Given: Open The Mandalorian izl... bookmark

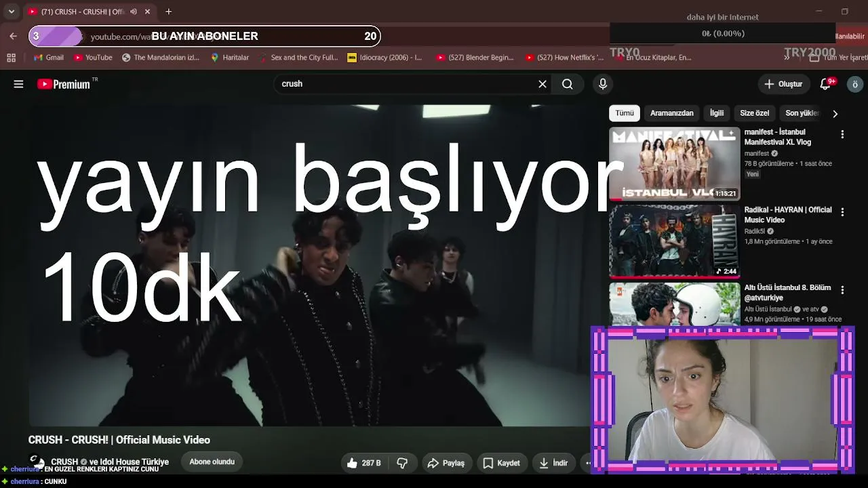Looking at the screenshot, I should (161, 58).
